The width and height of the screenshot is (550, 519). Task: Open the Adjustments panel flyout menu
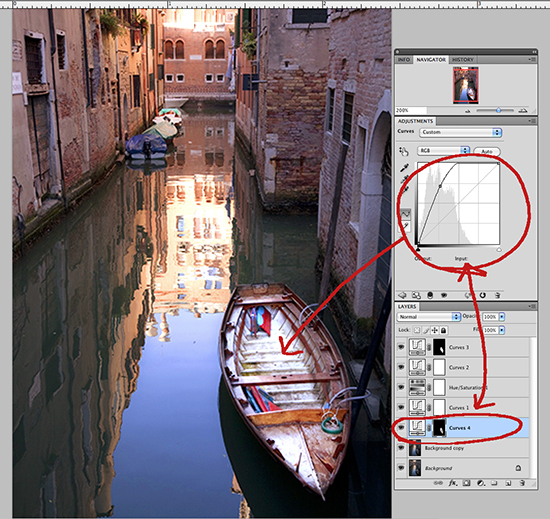pos(532,121)
